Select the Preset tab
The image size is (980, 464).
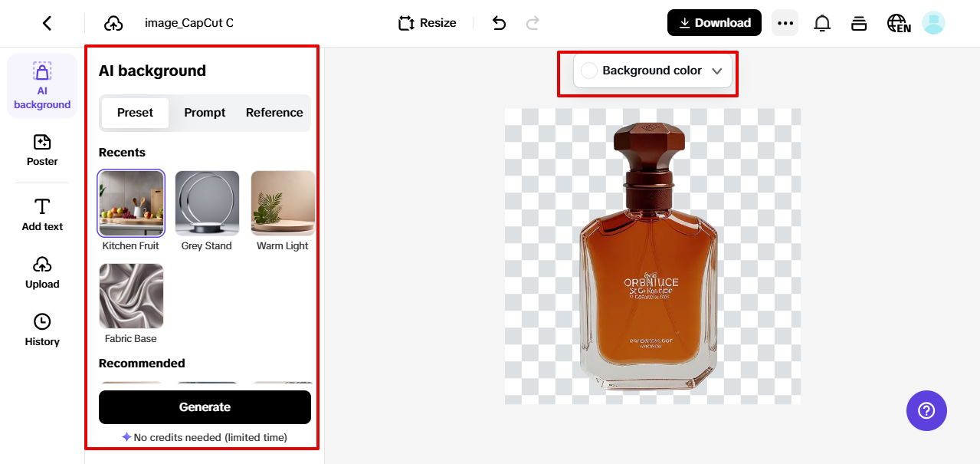click(x=134, y=112)
